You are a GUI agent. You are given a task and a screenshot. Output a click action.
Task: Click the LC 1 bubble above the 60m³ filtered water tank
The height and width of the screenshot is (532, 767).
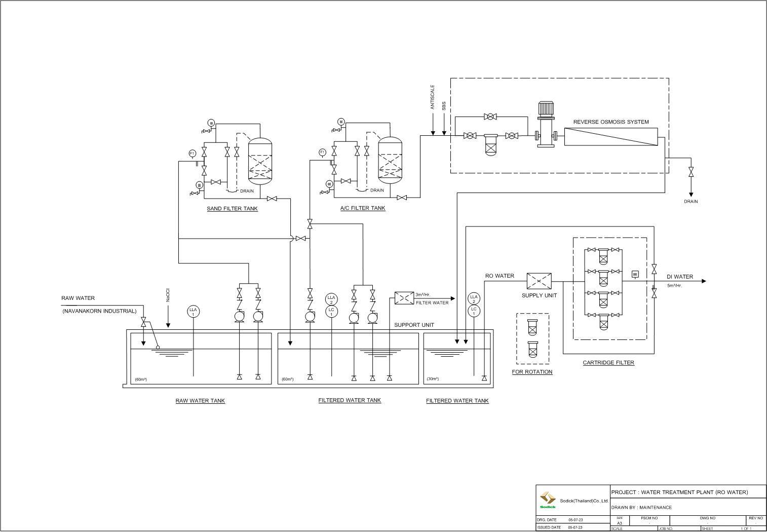(x=331, y=312)
